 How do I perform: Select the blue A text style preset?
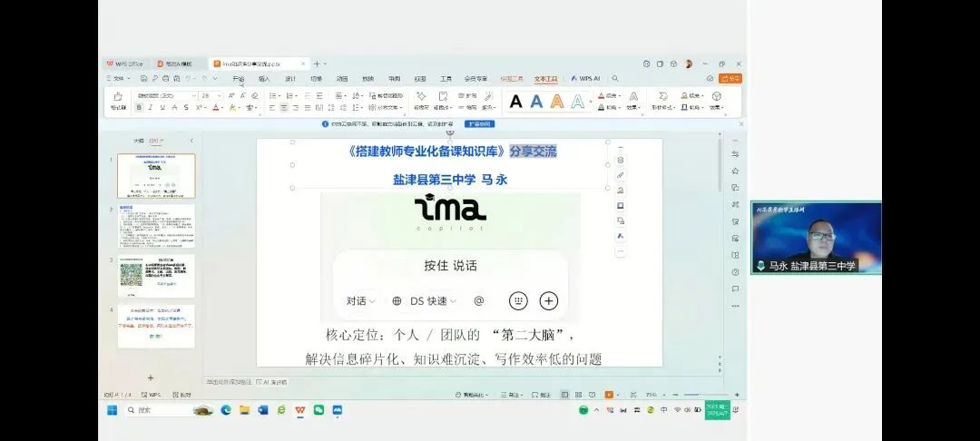(536, 102)
